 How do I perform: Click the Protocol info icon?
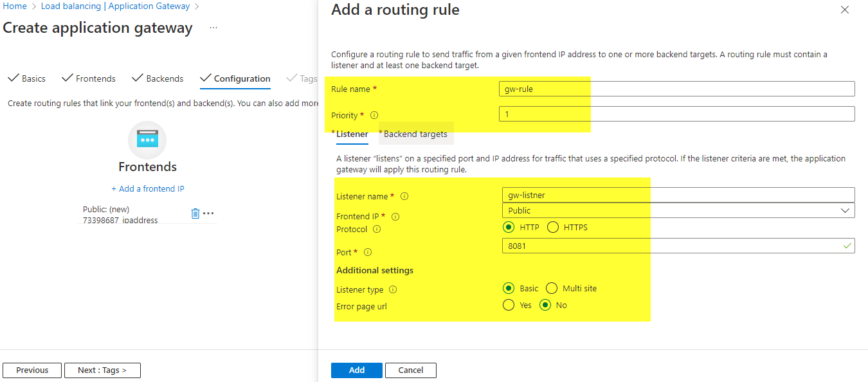(377, 230)
